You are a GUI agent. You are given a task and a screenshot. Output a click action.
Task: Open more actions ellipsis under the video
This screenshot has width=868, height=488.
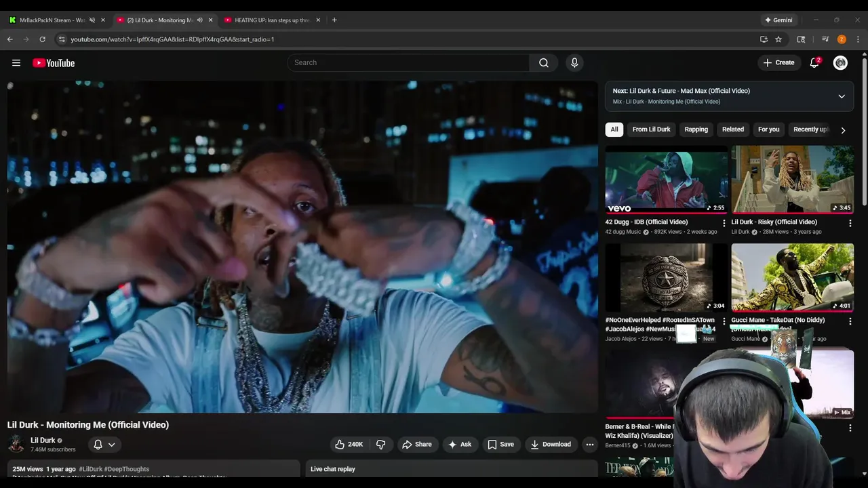[x=589, y=445]
